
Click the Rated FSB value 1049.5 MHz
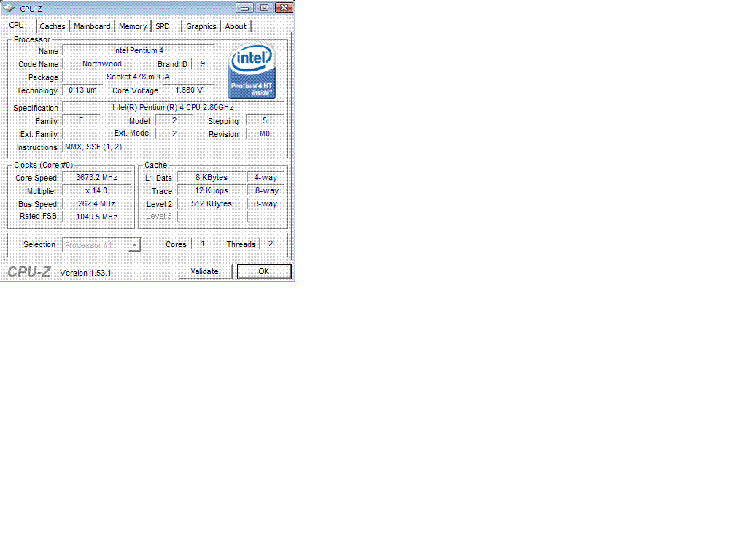tap(97, 217)
